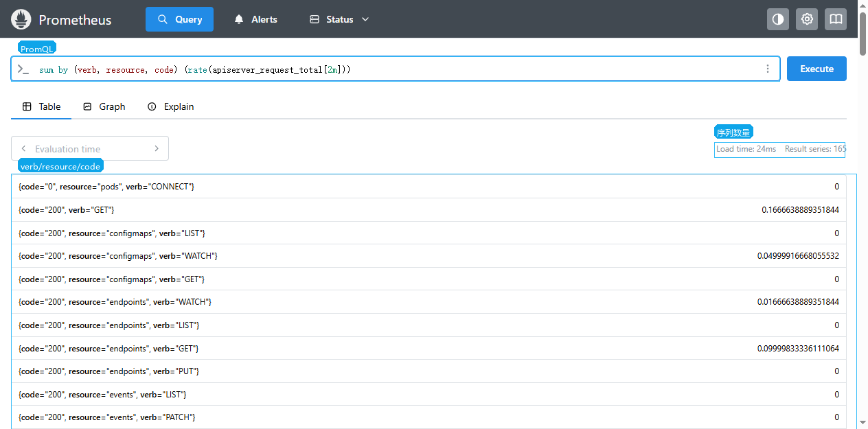Select the configmaps WATCH row
Viewport: 868px width, 429px height.
click(x=429, y=255)
